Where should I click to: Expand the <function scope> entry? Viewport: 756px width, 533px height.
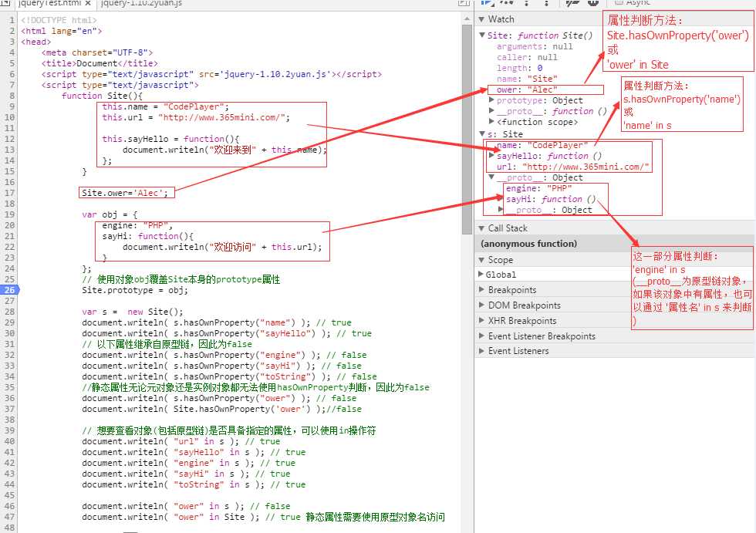point(491,121)
